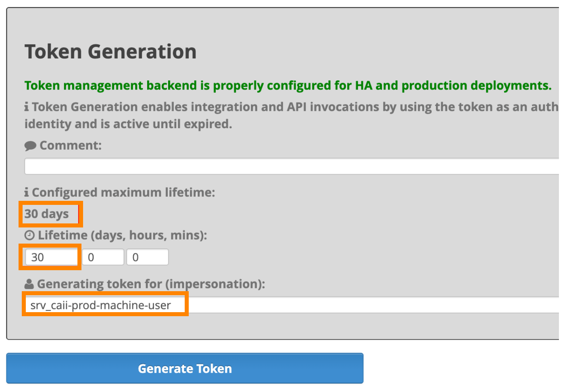Click the speech bubble icon beside Comment

point(30,146)
